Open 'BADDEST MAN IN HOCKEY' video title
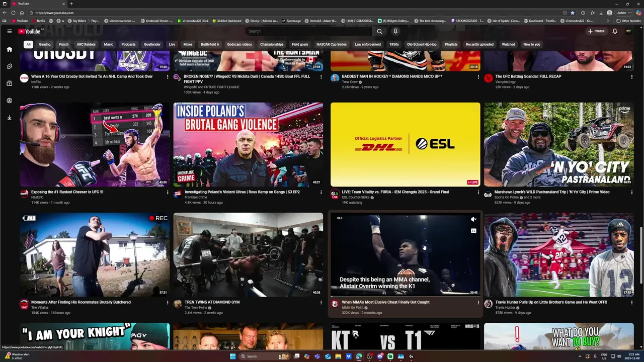 (x=392, y=76)
